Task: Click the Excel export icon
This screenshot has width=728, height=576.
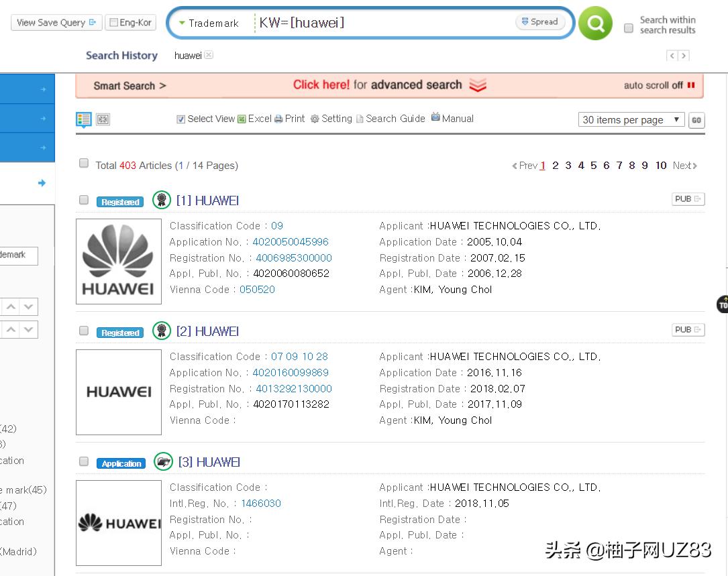Action: click(242, 119)
